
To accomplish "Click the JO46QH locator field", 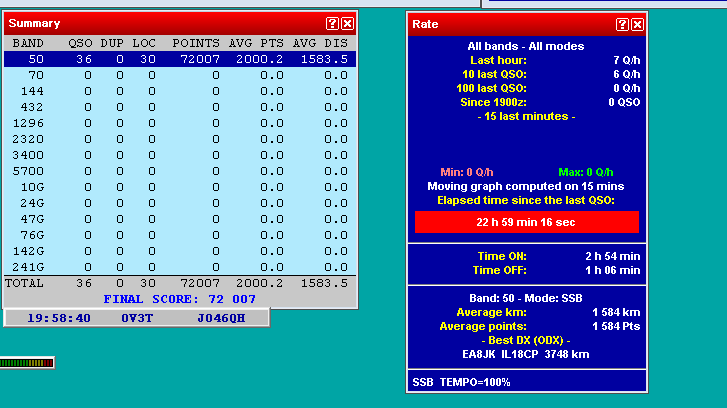I will coord(221,318).
